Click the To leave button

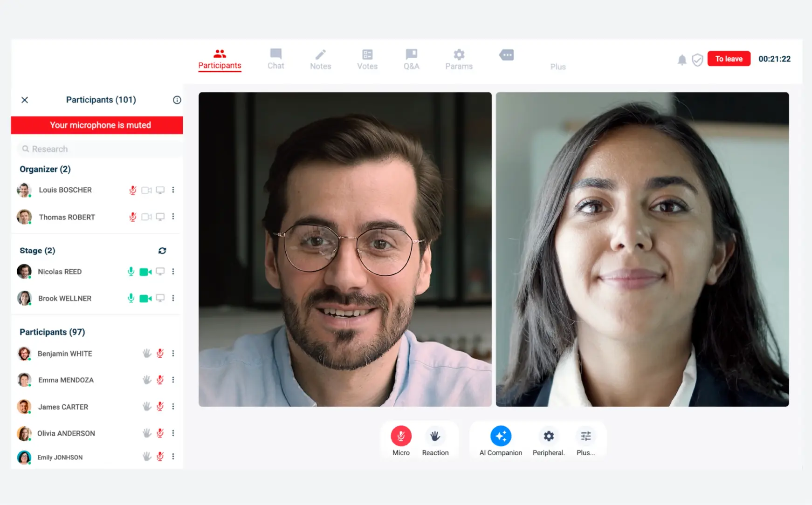pyautogui.click(x=729, y=59)
